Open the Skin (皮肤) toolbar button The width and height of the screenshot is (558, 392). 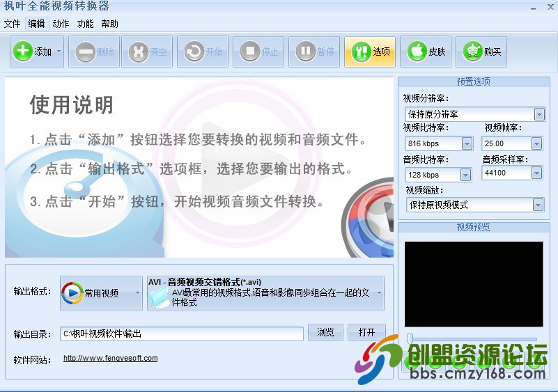coord(426,52)
